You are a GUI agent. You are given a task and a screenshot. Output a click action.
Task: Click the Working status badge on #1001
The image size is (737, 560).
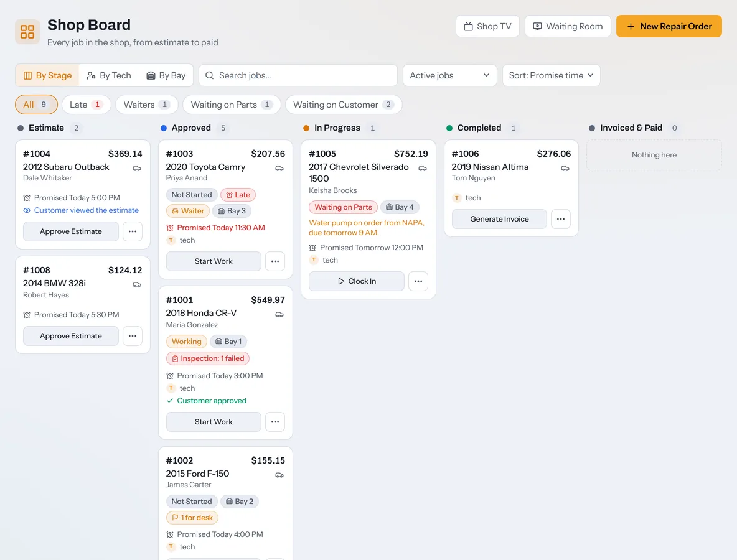pyautogui.click(x=186, y=342)
